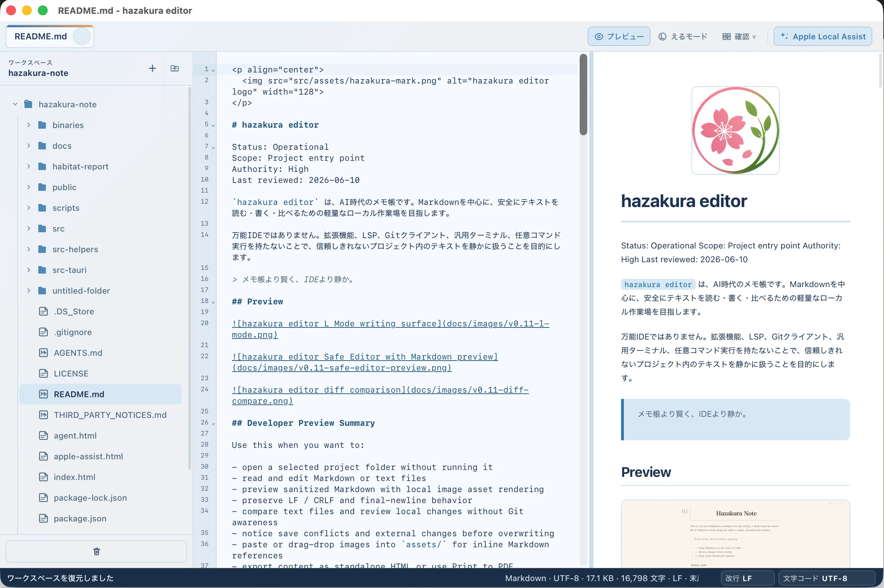Click the hazakura cherry blossom logo image
The height and width of the screenshot is (588, 884).
click(x=735, y=130)
